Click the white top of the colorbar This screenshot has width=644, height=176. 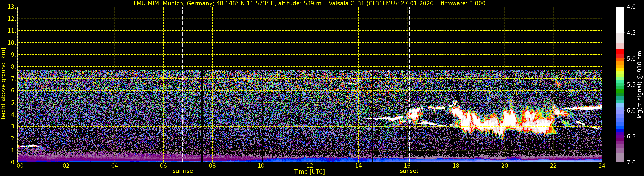pos(620,20)
